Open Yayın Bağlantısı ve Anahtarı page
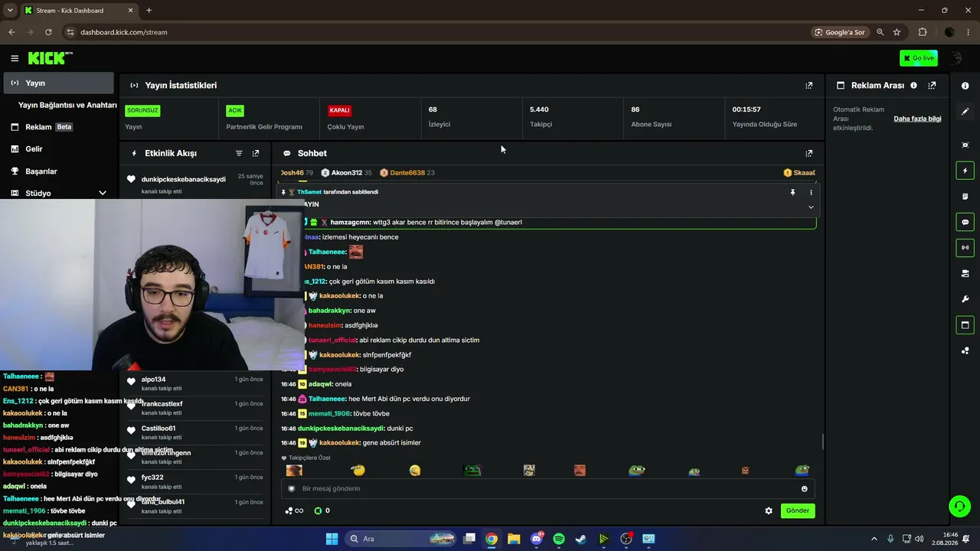 point(67,105)
